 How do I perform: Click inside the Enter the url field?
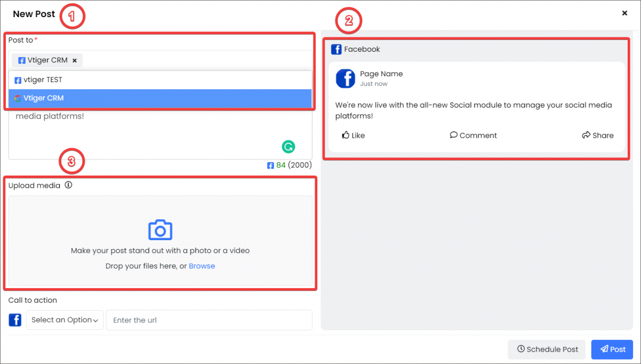tap(208, 320)
